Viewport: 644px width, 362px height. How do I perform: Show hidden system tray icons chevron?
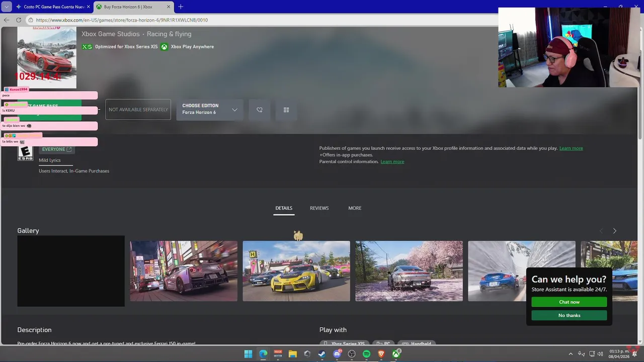(x=571, y=354)
